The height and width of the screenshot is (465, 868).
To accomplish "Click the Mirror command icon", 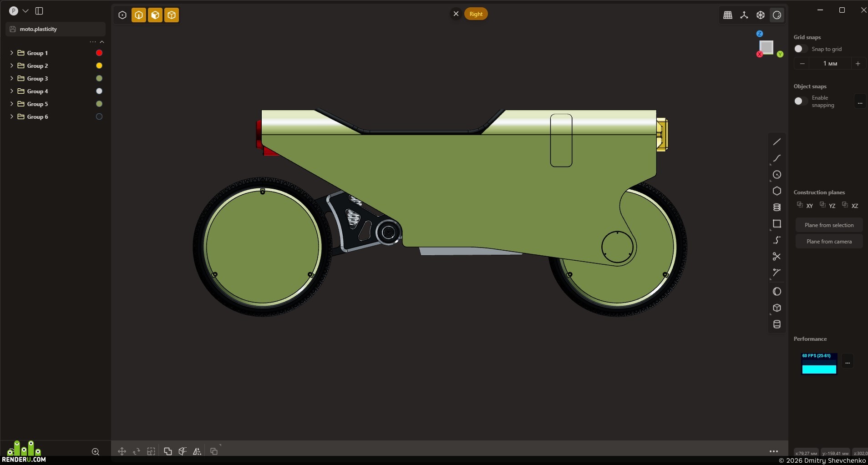I will (x=197, y=451).
